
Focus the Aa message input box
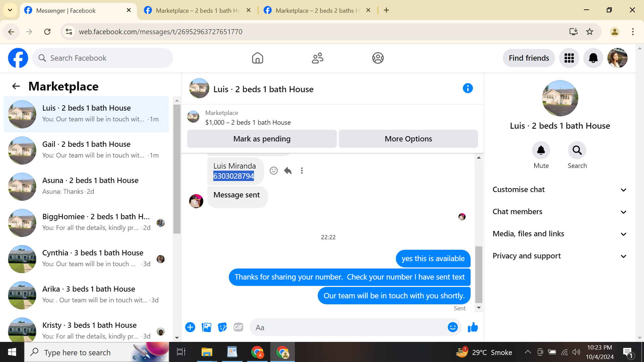coord(349,327)
